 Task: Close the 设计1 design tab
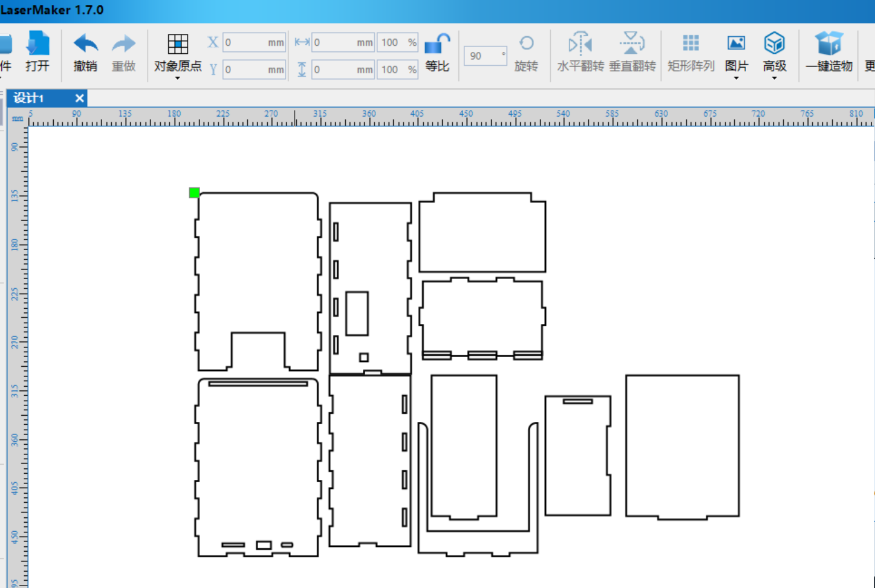coord(79,98)
